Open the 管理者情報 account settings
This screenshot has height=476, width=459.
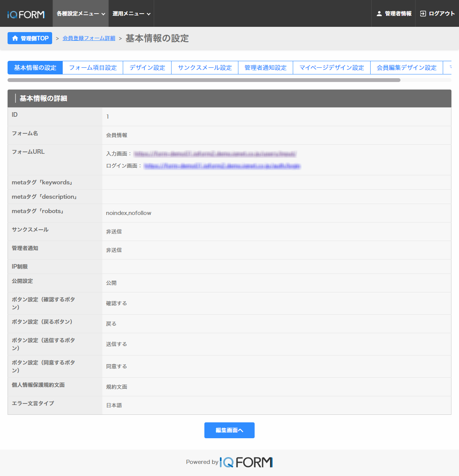tap(397, 14)
